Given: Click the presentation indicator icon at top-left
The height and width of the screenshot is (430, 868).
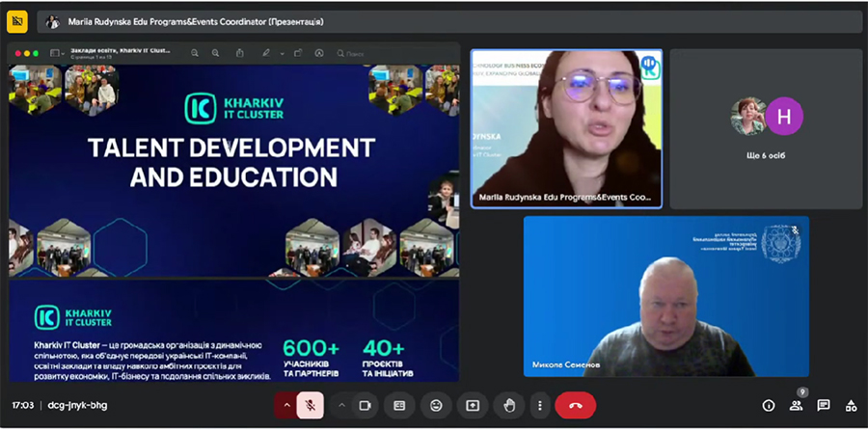Looking at the screenshot, I should (x=16, y=21).
